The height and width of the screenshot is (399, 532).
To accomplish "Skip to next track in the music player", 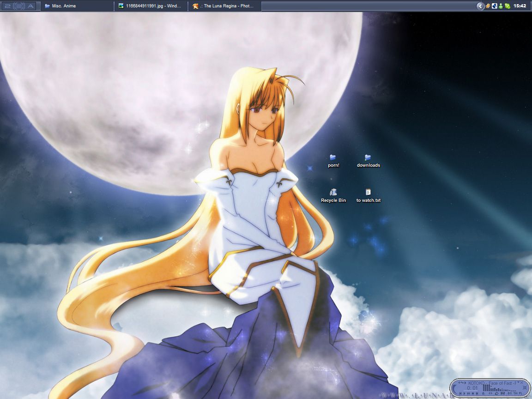I will click(477, 393).
